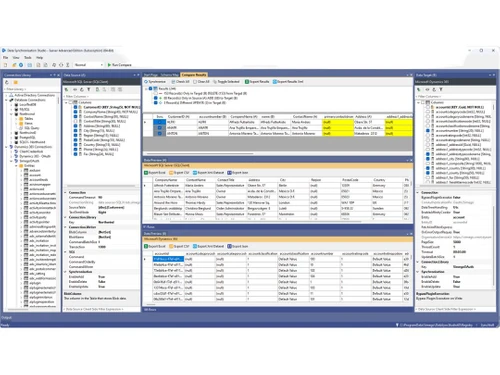Click Export Excel icon in SQL Server data preview
This screenshot has height=375, width=500.
point(146,173)
